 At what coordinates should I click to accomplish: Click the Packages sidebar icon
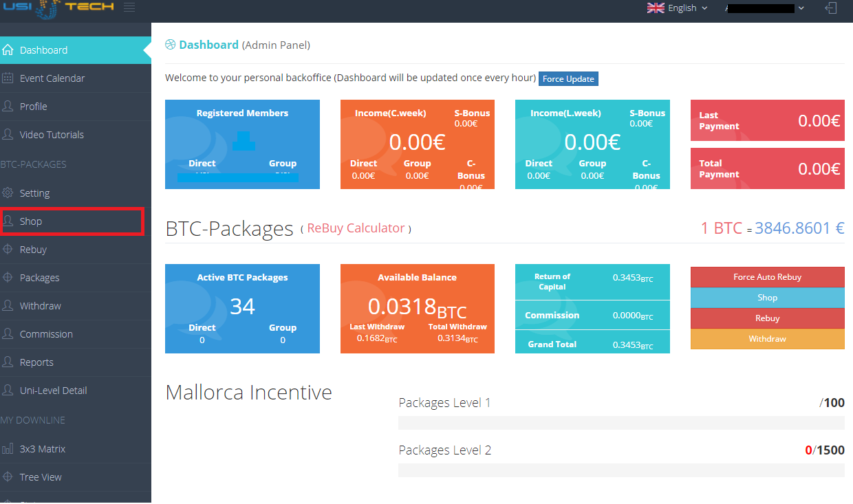(8, 277)
